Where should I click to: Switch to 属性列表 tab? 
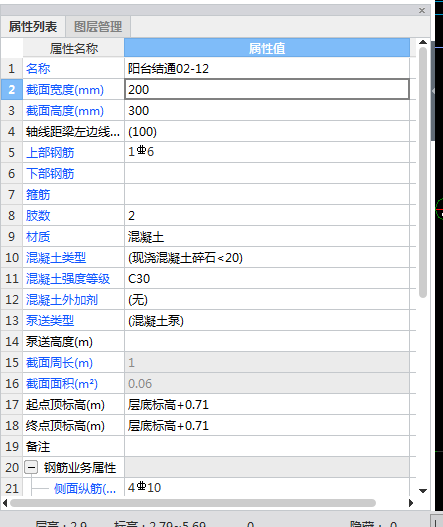(33, 27)
